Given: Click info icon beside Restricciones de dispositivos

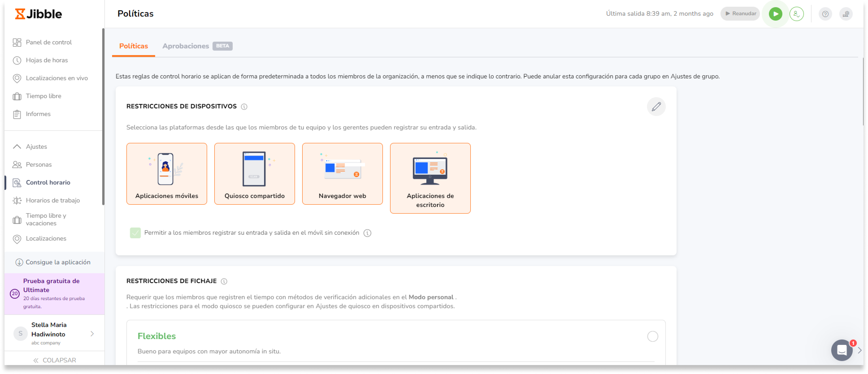Looking at the screenshot, I should [x=244, y=107].
